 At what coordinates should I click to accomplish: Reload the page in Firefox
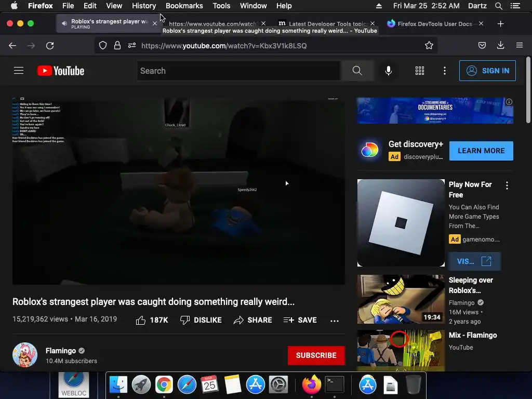tap(50, 46)
